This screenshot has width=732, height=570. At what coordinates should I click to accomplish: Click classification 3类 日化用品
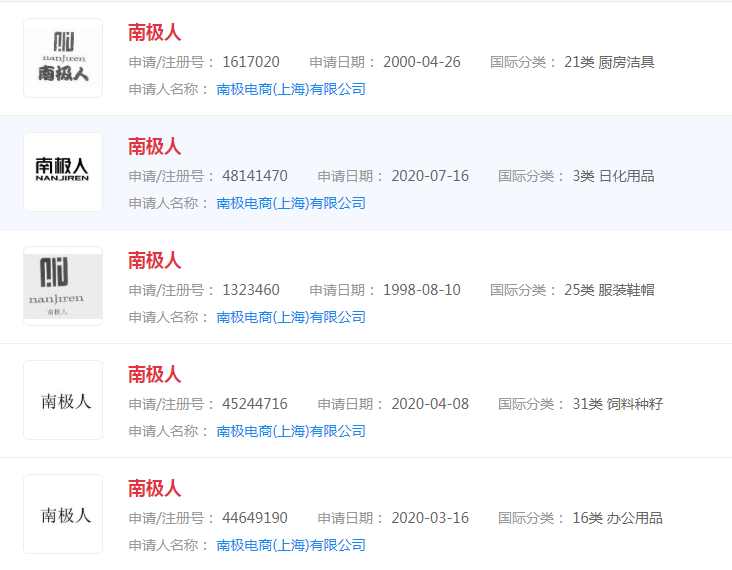[x=613, y=176]
